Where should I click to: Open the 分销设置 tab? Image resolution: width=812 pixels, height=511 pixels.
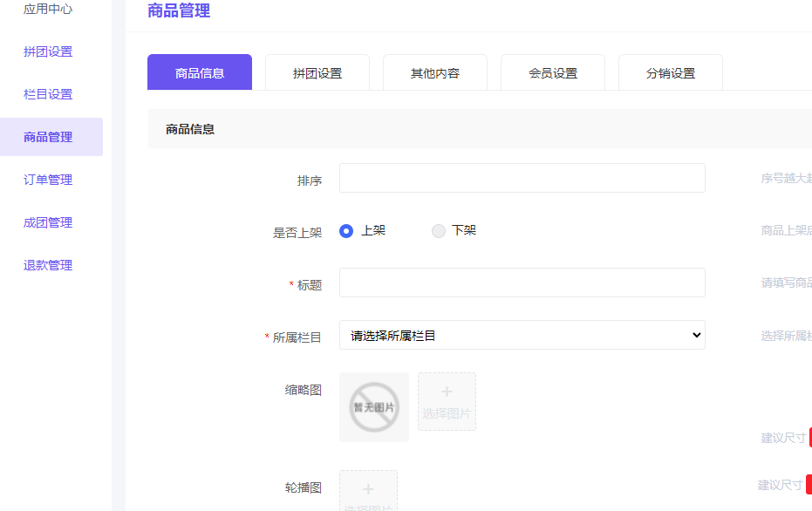pyautogui.click(x=670, y=72)
